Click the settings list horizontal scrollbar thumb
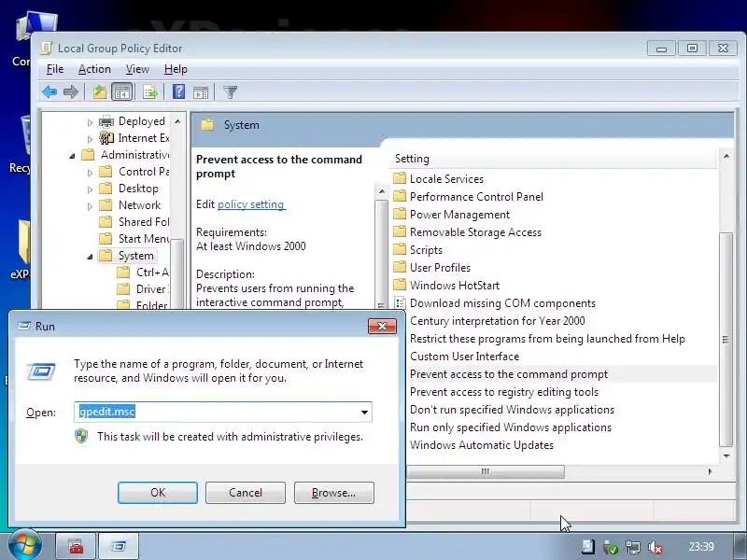747x560 pixels. click(486, 471)
